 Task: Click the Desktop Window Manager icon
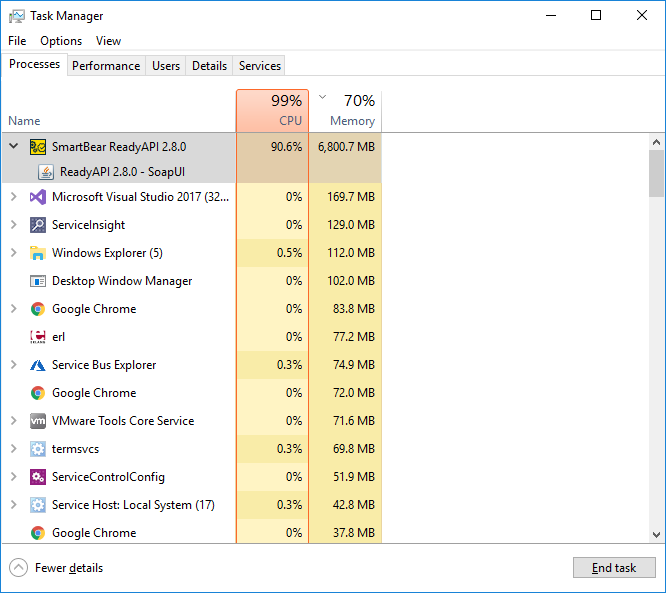(38, 281)
